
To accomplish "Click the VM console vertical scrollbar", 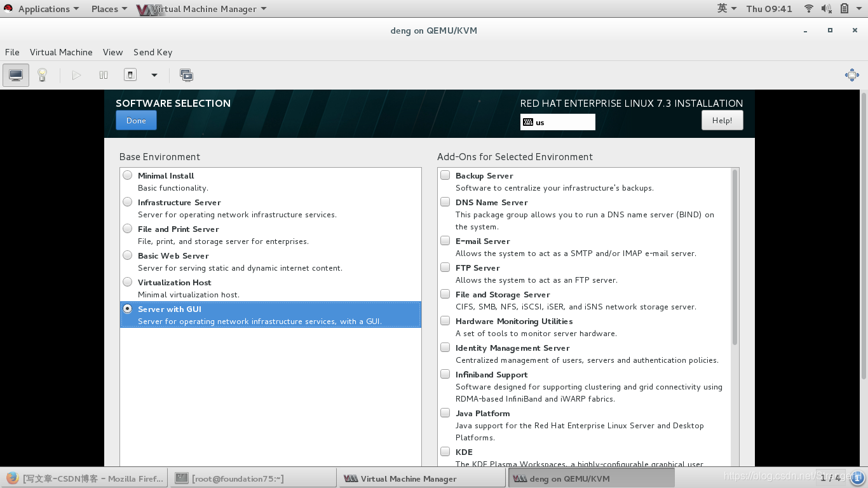I will 864,235.
